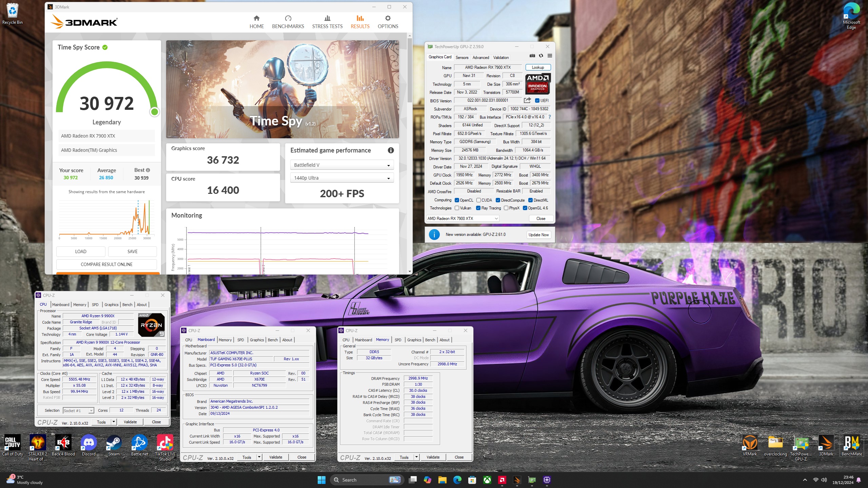Screen dimensions: 868x488
Task: Click COMPARE RESULT ONLINE button
Action: point(106,264)
